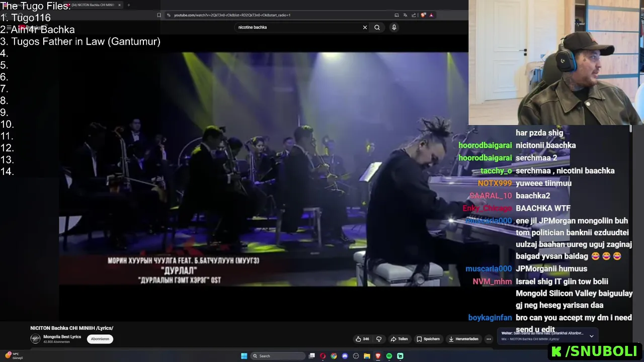This screenshot has height=362, width=644.
Task: Click the chat message yuweee tiinmuu
Action: 543,183
